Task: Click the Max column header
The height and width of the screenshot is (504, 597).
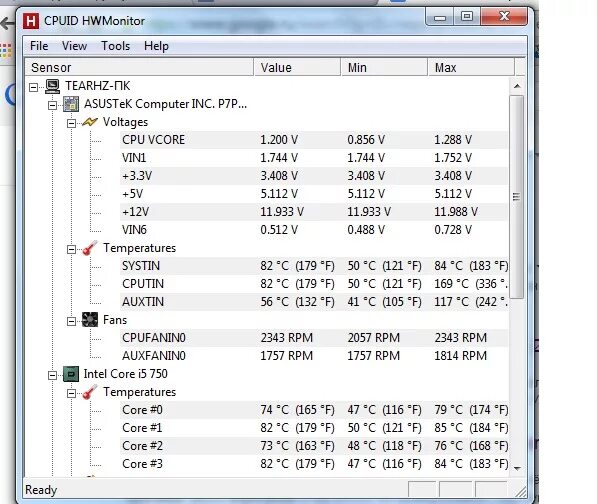Action: point(471,67)
